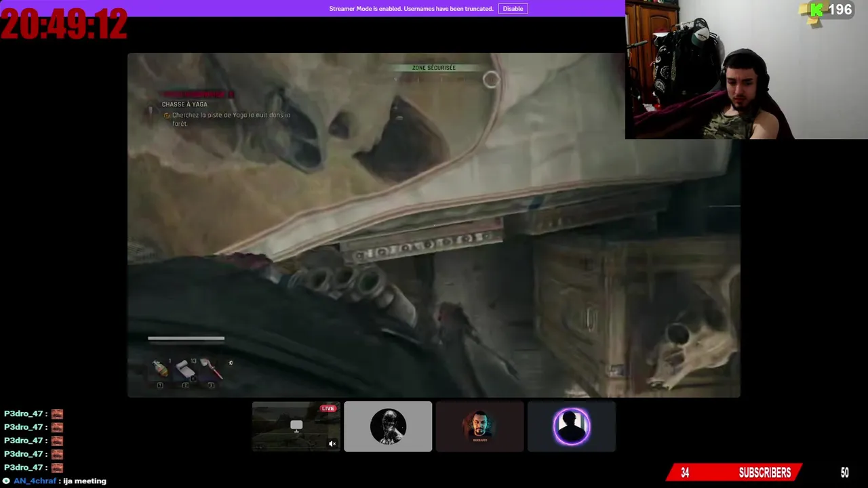The image size is (868, 488).
Task: Click the Disable streamer mode button
Action: pos(513,9)
